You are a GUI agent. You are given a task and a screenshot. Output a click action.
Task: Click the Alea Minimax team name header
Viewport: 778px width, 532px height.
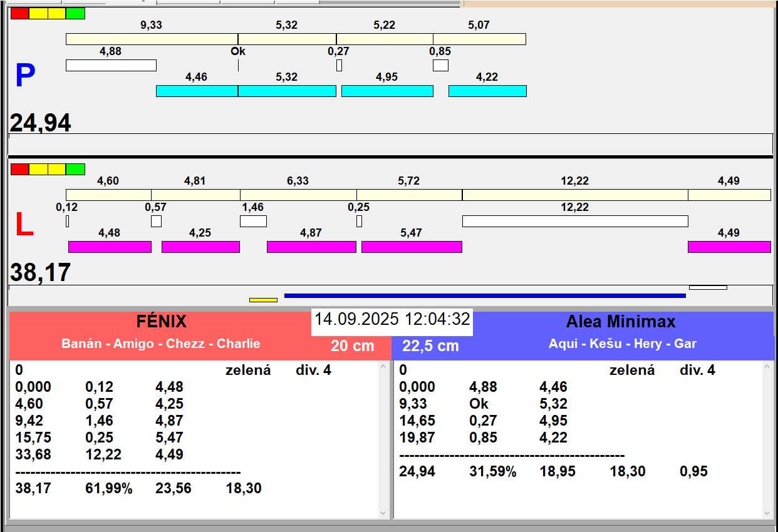620,322
